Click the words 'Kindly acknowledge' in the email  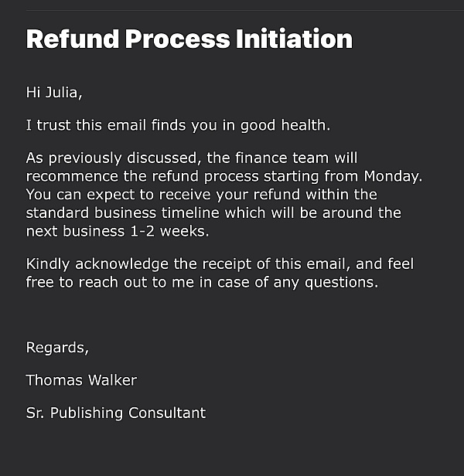[x=97, y=264]
